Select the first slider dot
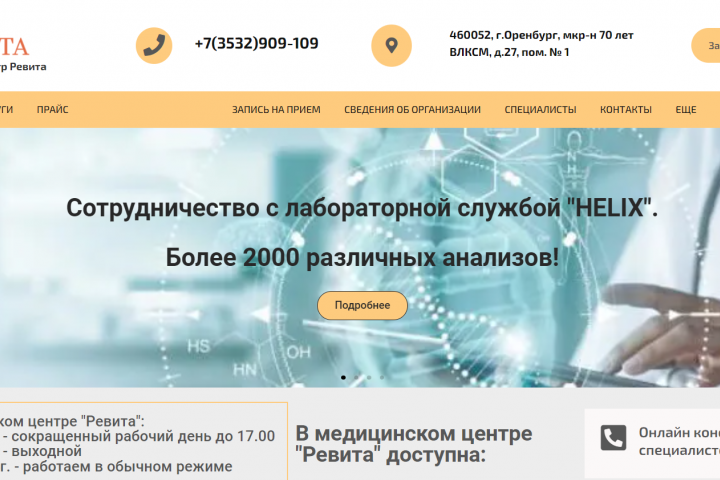This screenshot has width=720, height=480. click(x=343, y=378)
